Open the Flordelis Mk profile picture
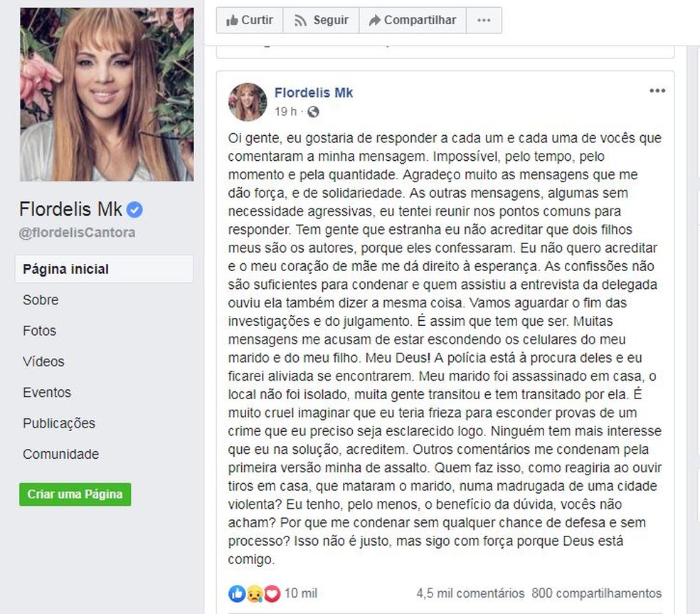This screenshot has height=614, width=700. [106, 93]
